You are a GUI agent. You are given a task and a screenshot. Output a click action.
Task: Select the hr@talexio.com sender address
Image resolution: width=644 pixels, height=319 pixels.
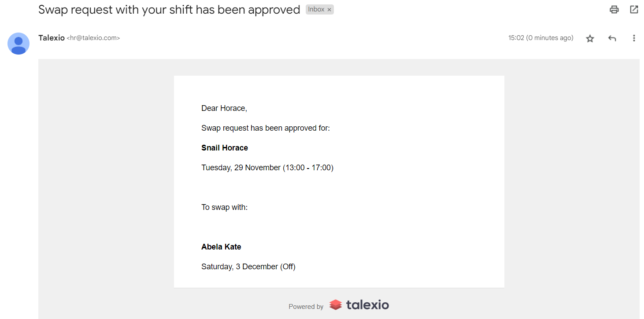point(93,38)
